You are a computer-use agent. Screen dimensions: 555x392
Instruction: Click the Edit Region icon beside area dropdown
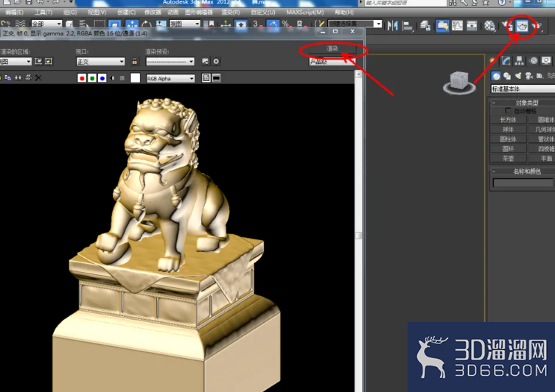[38, 61]
